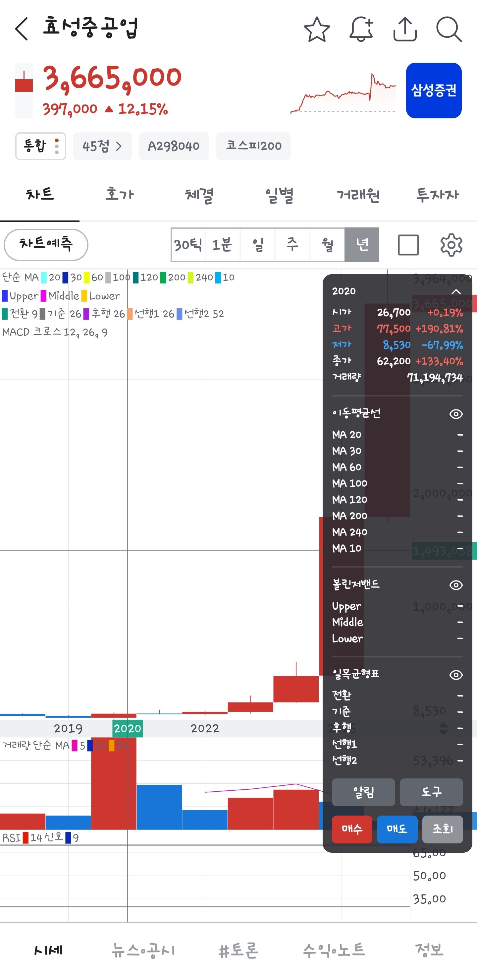Expand chart to fullscreen square icon
The height and width of the screenshot is (980, 477).
click(x=408, y=245)
